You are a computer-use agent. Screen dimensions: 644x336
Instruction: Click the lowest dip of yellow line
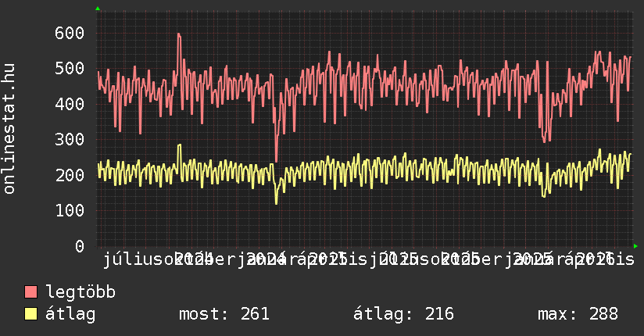pyautogui.click(x=276, y=203)
